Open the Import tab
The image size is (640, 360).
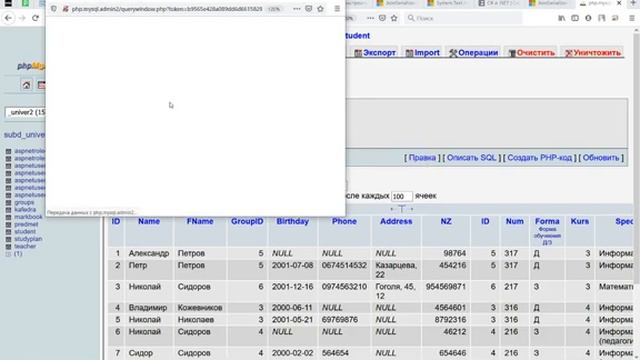pos(423,53)
